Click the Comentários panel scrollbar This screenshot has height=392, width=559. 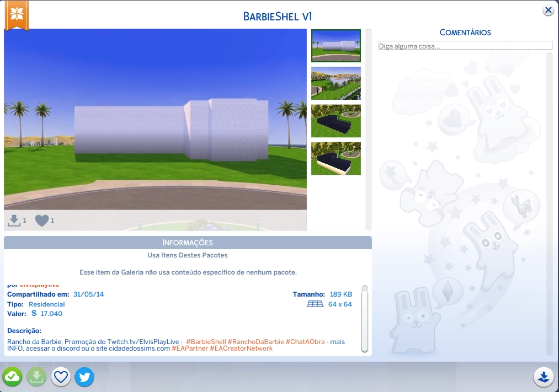tap(549, 204)
